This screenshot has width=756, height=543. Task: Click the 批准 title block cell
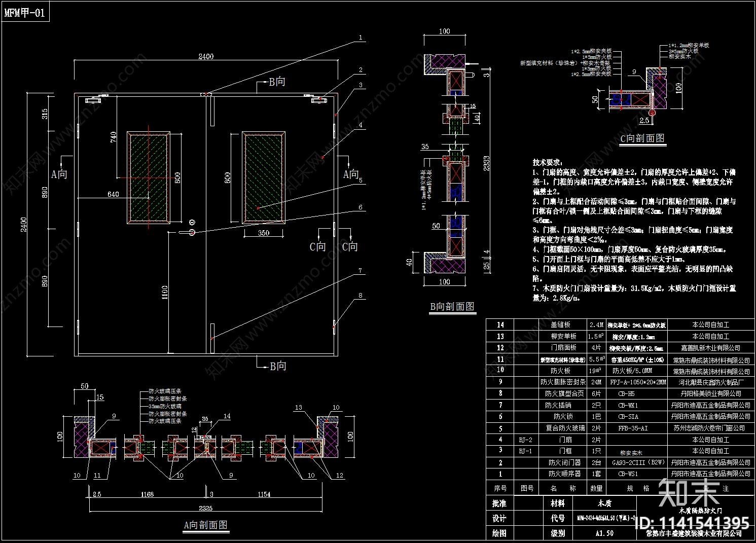click(499, 503)
